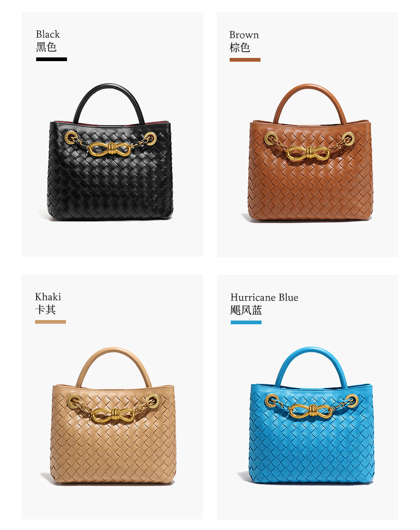420x530 pixels.
Task: Select the khaki color bar swatch
Action: pos(51,322)
